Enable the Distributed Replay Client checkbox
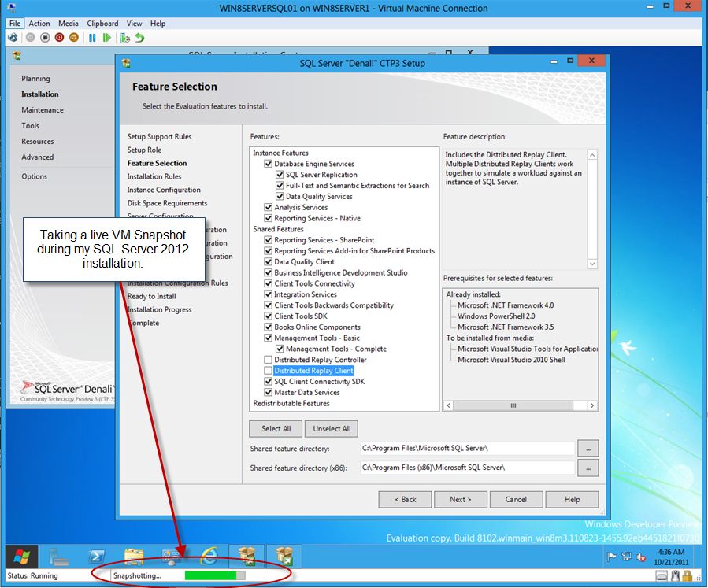Screen dimensions: 708x588 pos(268,371)
